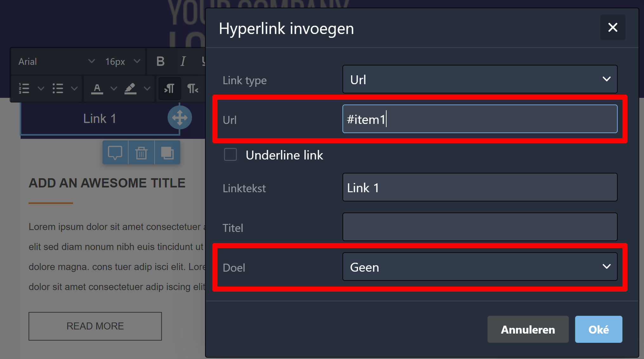Click the comment bubble icon

[115, 153]
